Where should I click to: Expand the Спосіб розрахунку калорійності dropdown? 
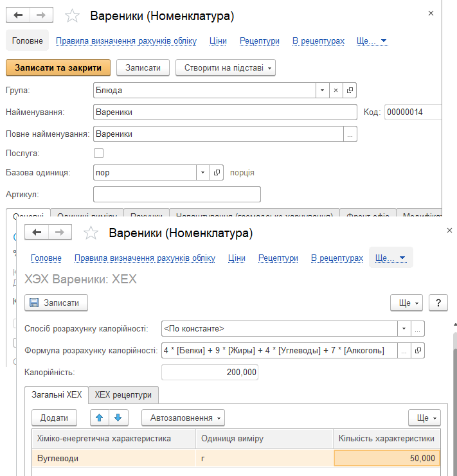[404, 328]
